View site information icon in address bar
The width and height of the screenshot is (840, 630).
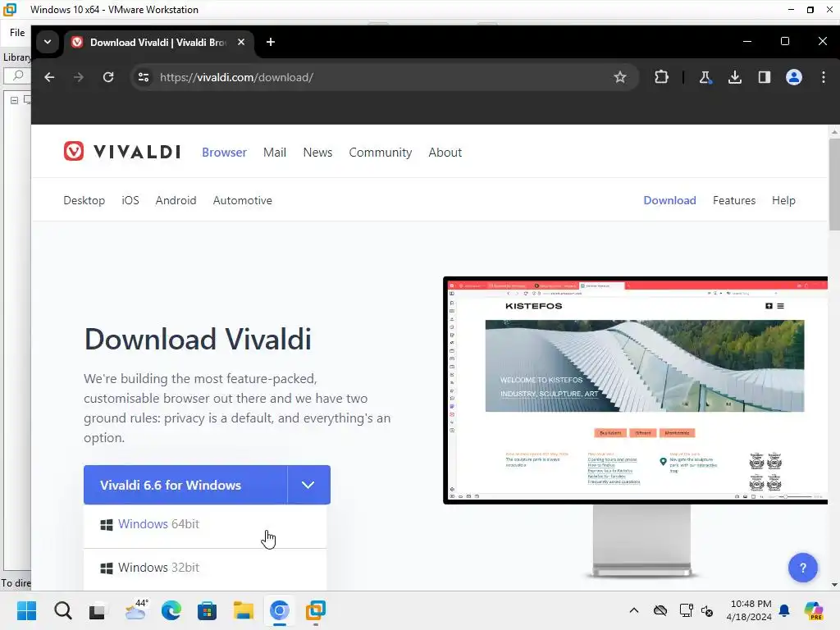click(144, 77)
